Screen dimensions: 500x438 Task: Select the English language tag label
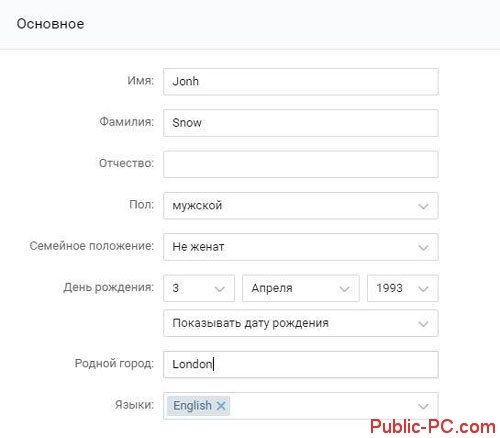[x=192, y=406]
